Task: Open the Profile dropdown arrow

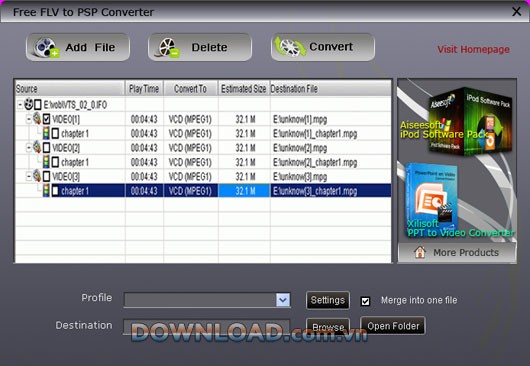Action: (x=283, y=300)
